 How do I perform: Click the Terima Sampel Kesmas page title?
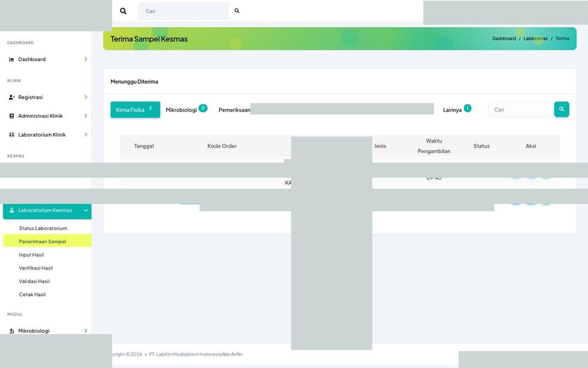(x=149, y=39)
